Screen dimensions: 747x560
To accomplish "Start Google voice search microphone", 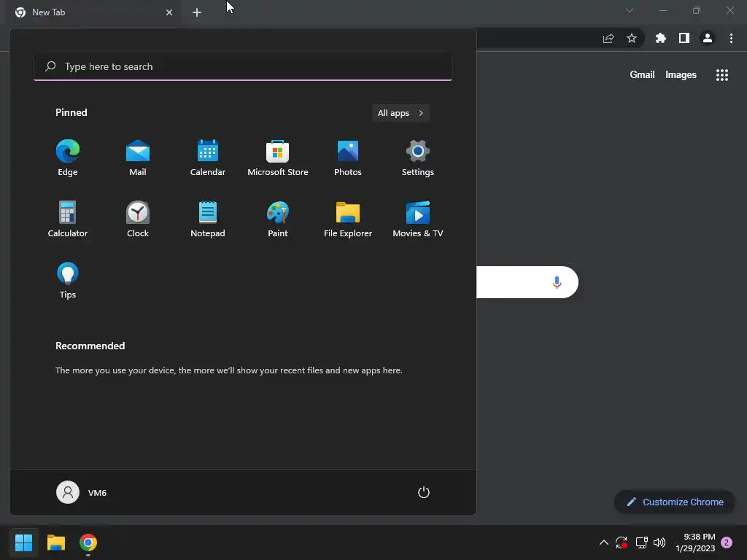I will [x=557, y=282].
